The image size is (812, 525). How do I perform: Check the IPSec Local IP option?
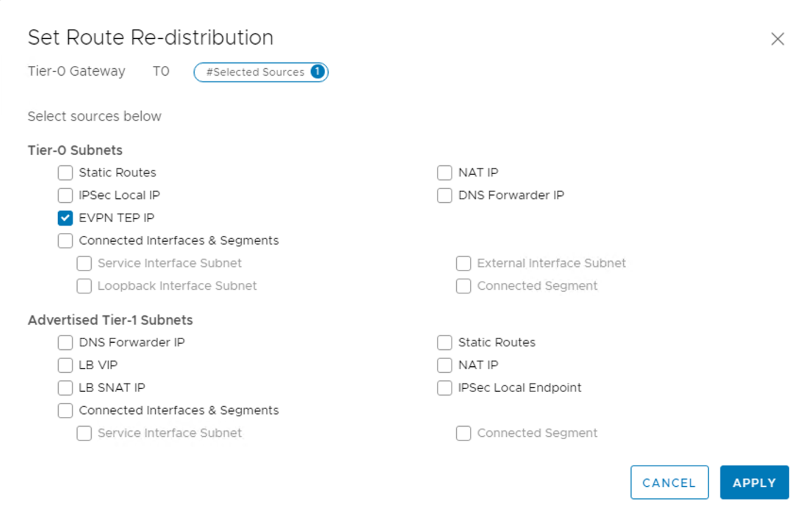tap(65, 195)
